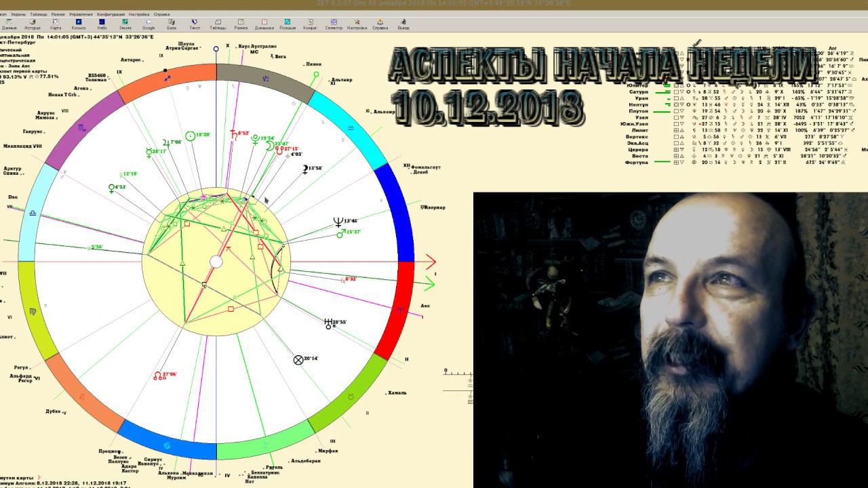Open the Селектор toolbar icon
Screen dimensions: 868x488
click(x=334, y=24)
